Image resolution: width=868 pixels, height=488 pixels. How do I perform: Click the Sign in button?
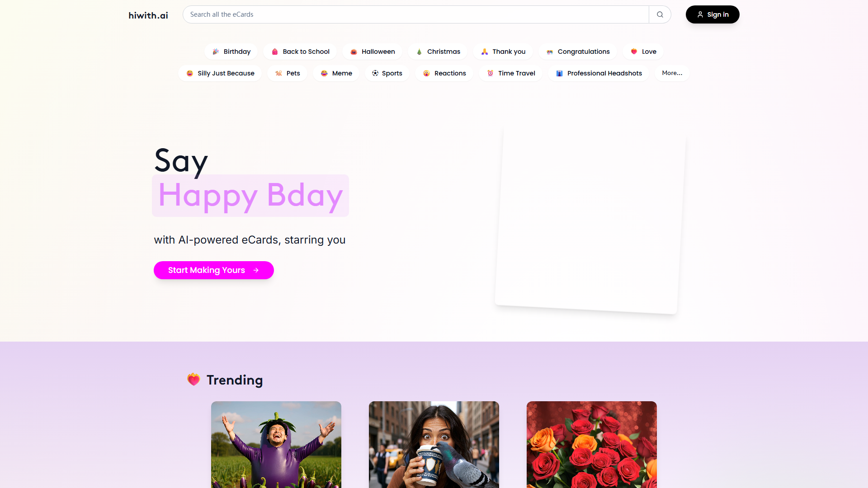[x=712, y=14]
